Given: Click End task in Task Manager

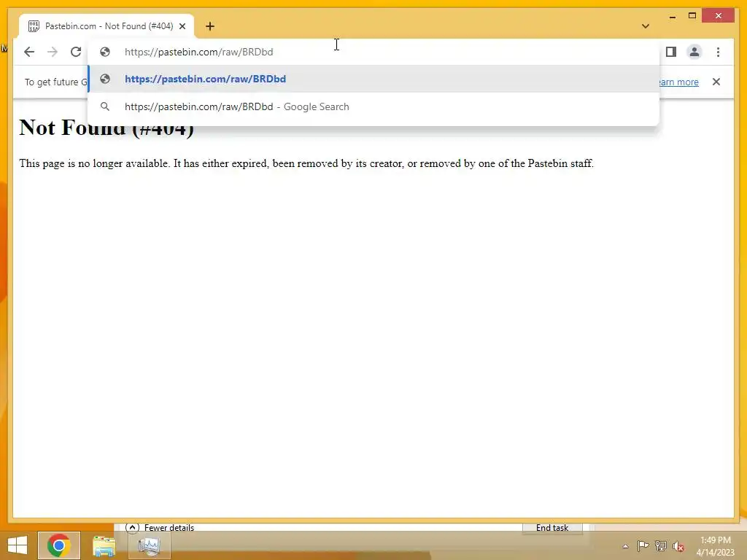Looking at the screenshot, I should (552, 528).
